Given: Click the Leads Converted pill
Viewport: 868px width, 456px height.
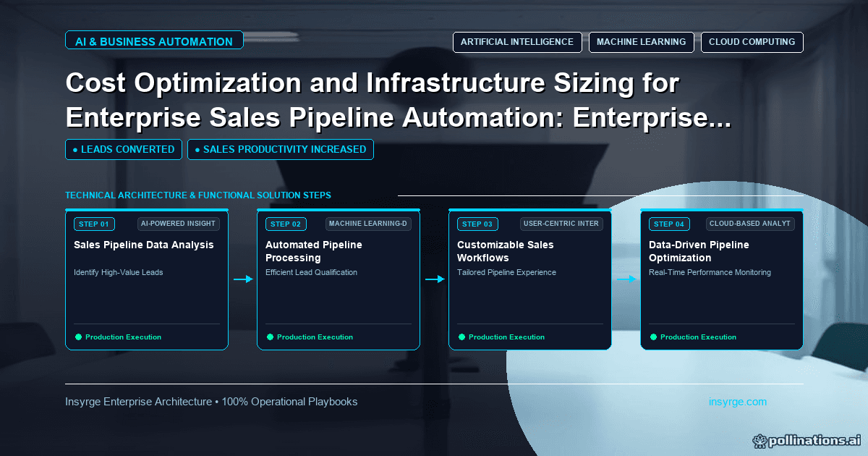Looking at the screenshot, I should coord(124,150).
